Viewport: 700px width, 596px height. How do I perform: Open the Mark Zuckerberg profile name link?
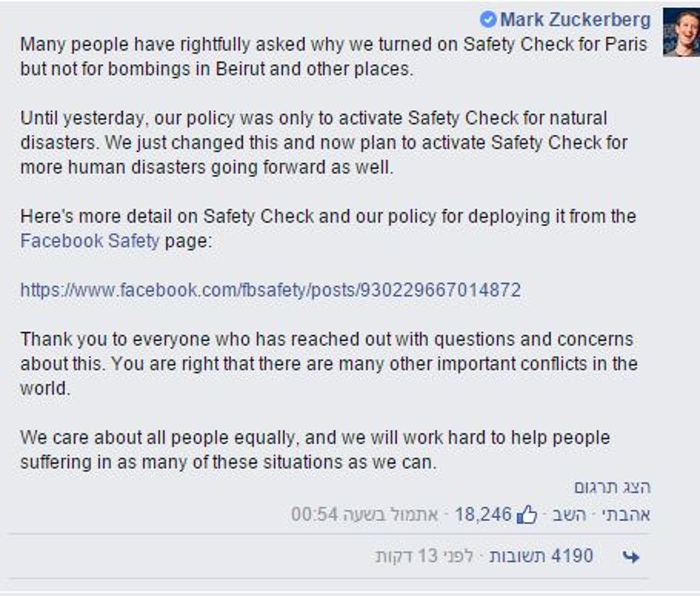[575, 20]
